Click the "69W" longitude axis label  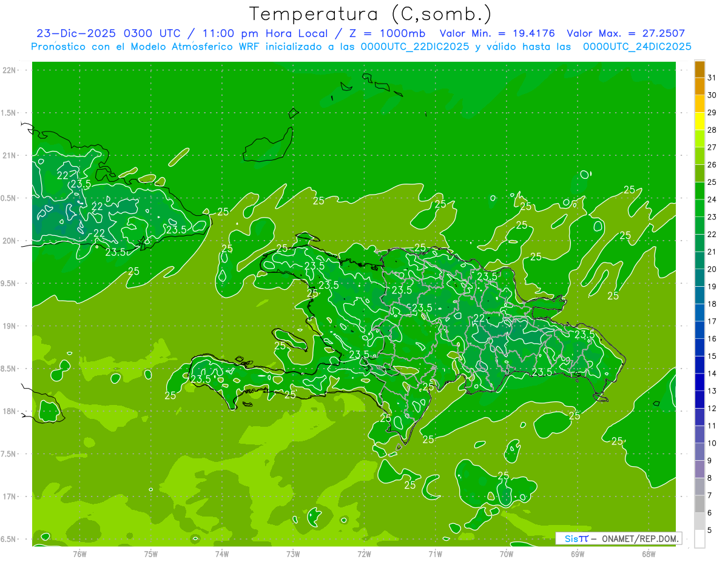(x=578, y=554)
